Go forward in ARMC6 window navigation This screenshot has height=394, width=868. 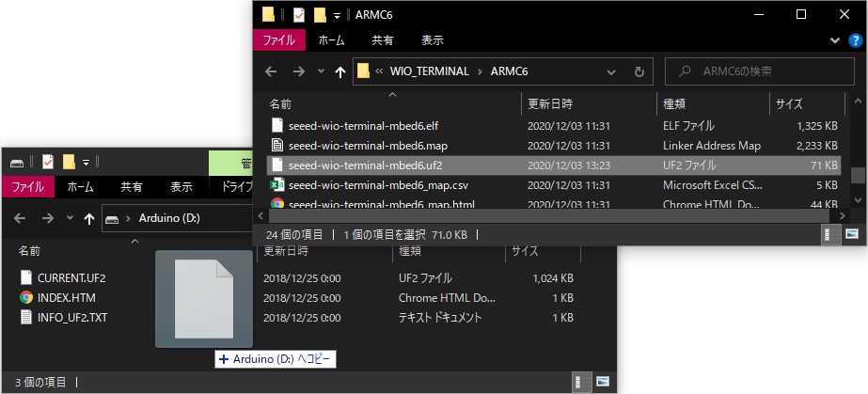click(298, 71)
